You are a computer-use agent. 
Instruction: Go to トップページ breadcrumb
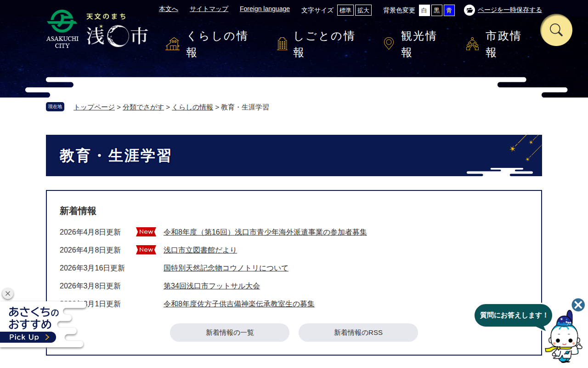[x=94, y=107]
